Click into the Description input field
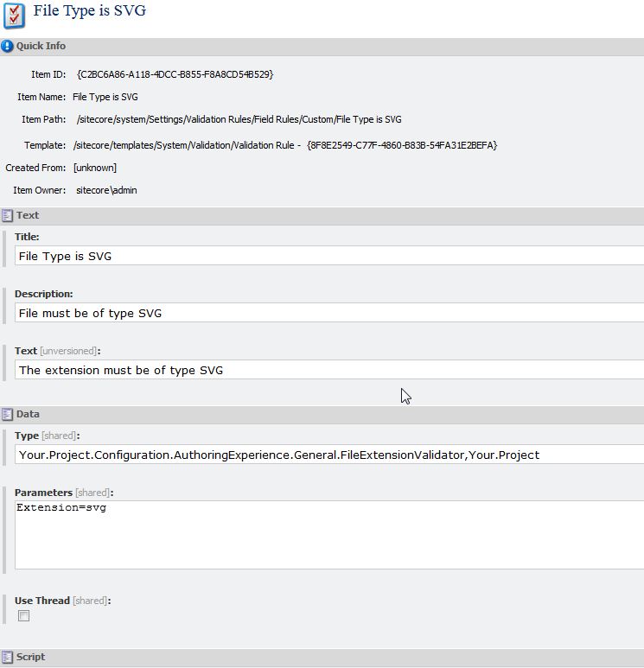 point(329,313)
